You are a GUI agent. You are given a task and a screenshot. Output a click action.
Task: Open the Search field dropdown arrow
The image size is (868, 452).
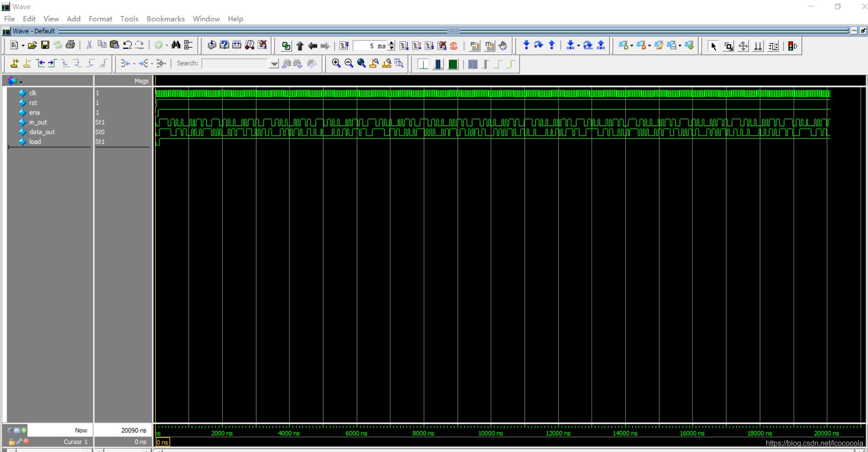(x=274, y=64)
